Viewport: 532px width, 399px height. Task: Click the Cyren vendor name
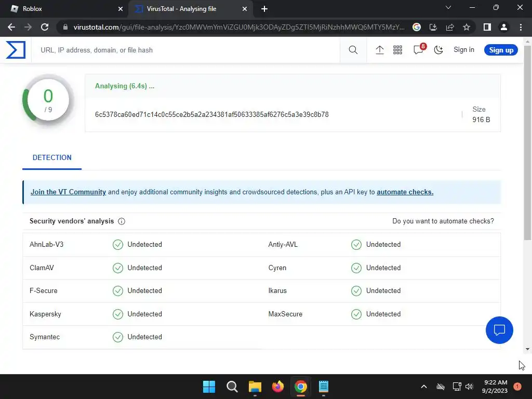pos(277,268)
